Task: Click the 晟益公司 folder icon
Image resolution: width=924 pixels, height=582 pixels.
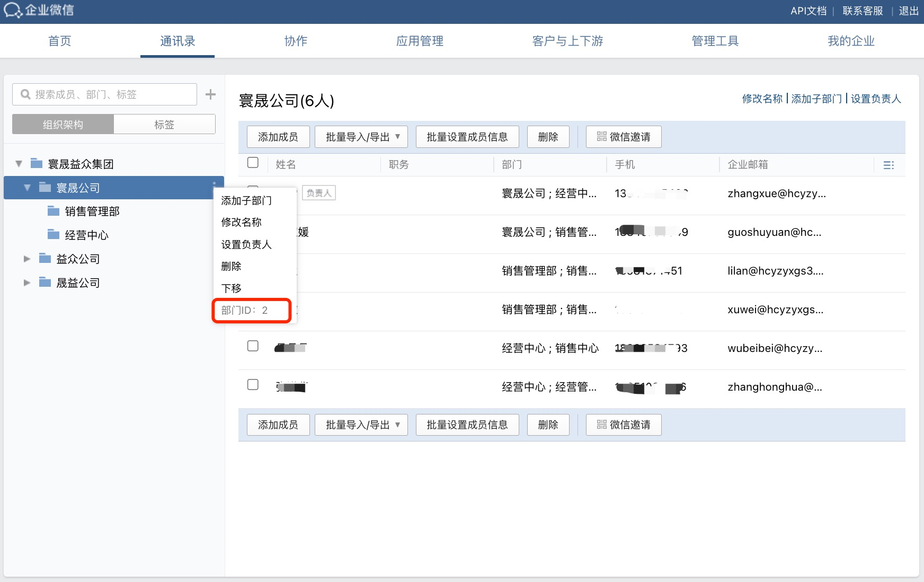Action: [45, 282]
